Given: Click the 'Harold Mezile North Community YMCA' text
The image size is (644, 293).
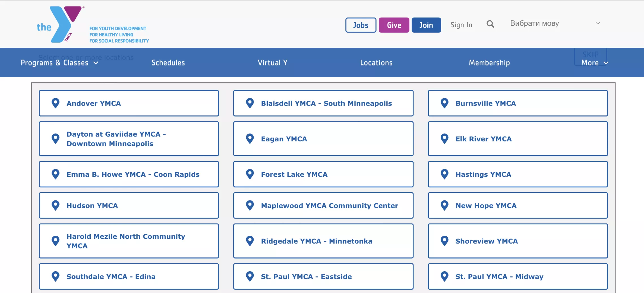Looking at the screenshot, I should [126, 241].
